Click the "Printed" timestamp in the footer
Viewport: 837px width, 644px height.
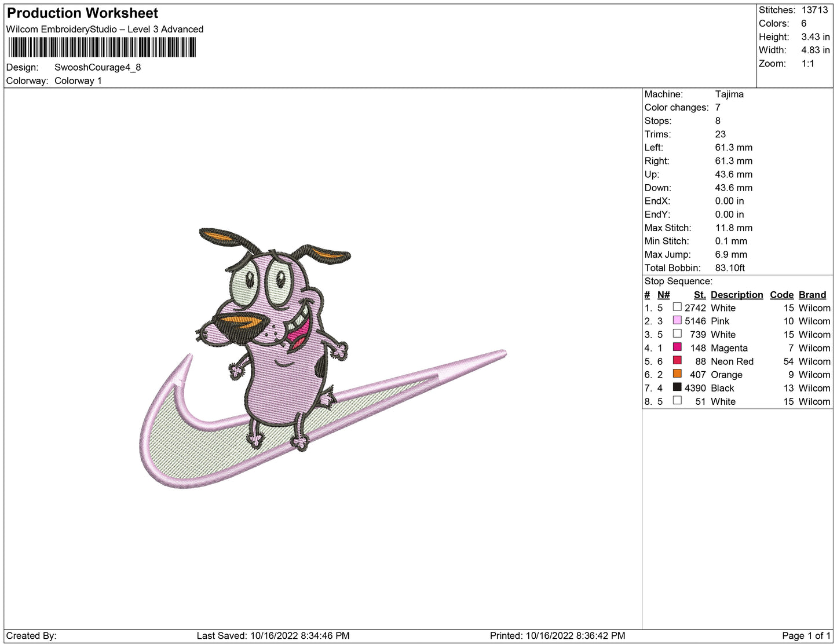coord(558,635)
